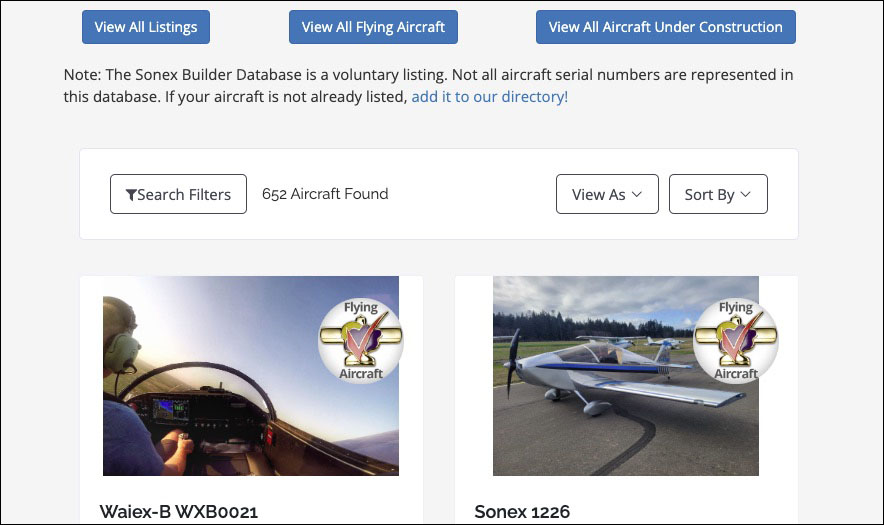Open the Waiex-B WXB0021 listing title
The image size is (884, 525).
click(x=179, y=511)
